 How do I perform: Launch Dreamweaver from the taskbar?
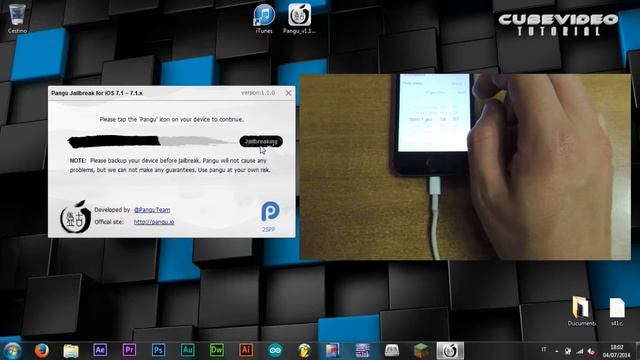[x=217, y=350]
